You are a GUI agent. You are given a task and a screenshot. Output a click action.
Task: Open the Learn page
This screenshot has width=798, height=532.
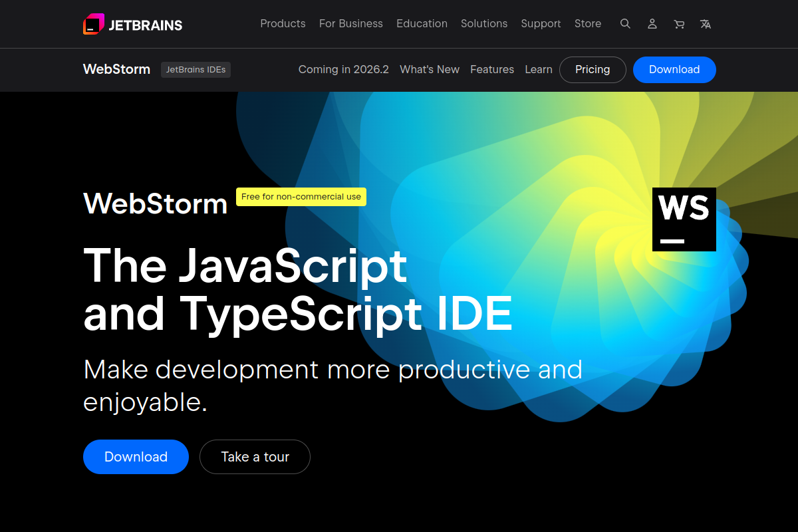539,69
